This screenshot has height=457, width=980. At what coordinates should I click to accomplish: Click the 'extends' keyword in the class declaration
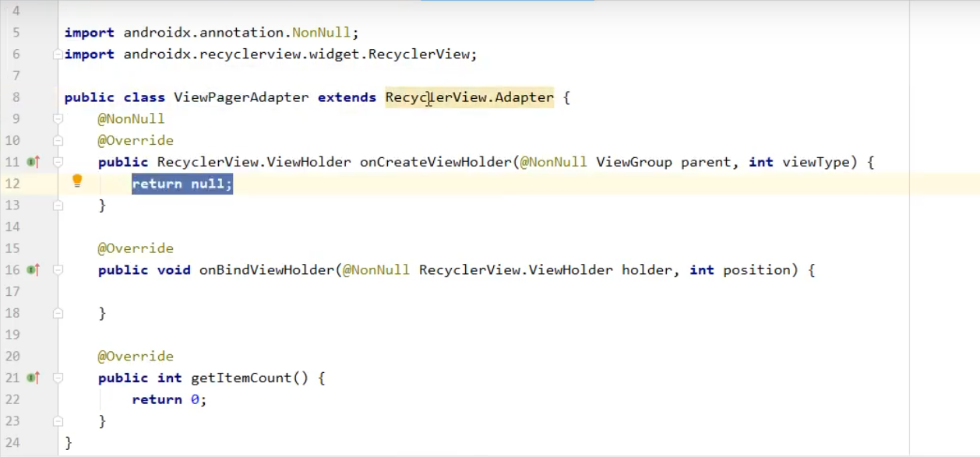click(x=347, y=97)
